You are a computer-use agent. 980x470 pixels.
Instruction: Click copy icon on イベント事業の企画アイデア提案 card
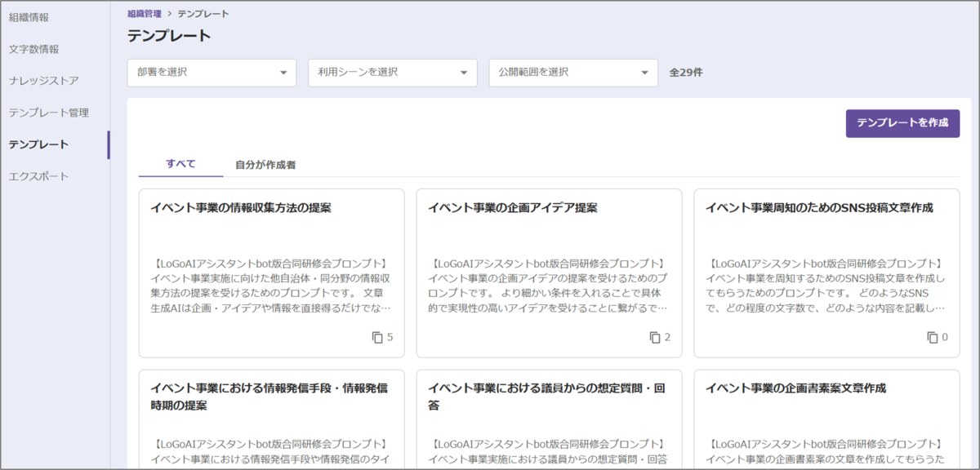(x=655, y=337)
